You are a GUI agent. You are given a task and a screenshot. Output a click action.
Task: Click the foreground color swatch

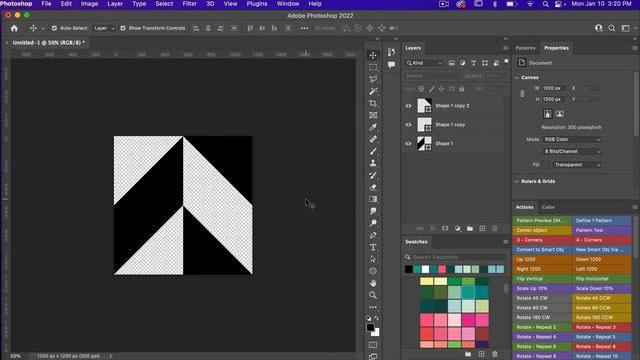coord(370,327)
